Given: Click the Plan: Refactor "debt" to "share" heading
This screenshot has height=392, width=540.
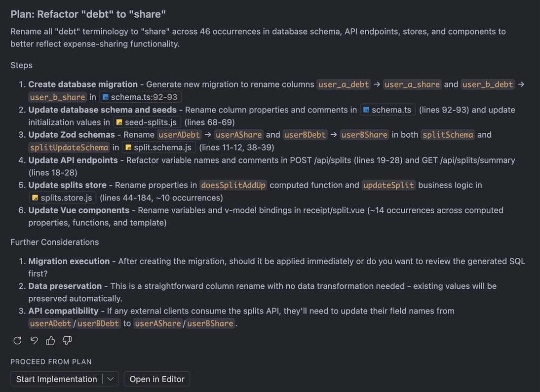Looking at the screenshot, I should click(x=88, y=14).
